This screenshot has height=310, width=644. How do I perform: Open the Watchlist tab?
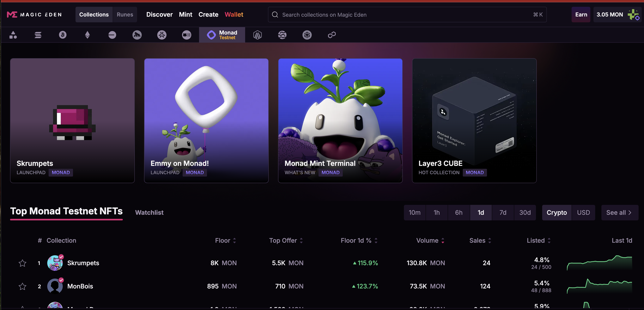click(x=149, y=212)
